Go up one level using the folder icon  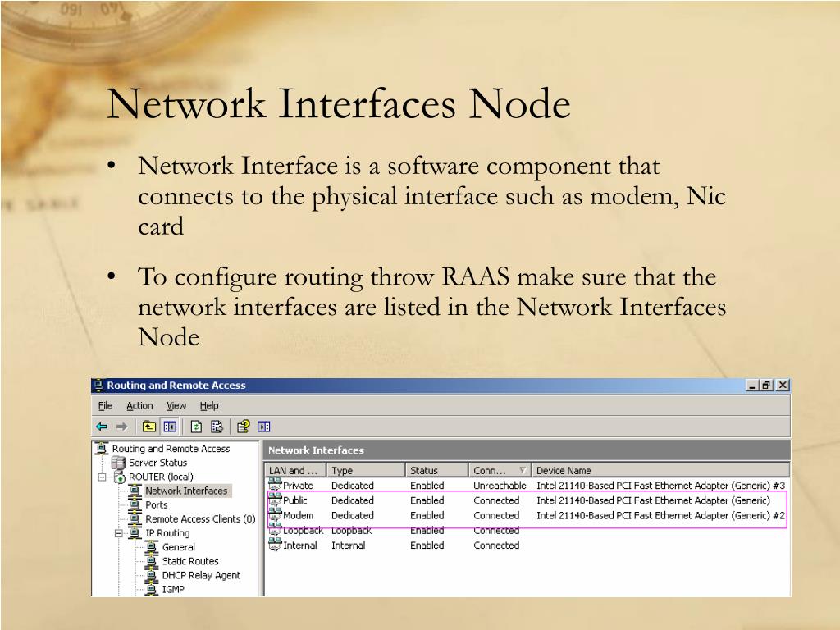point(149,427)
